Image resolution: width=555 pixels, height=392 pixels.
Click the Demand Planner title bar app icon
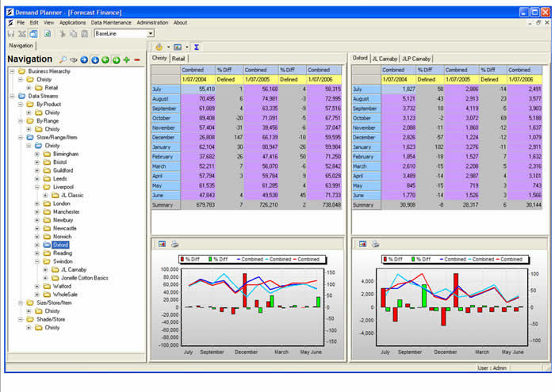(10, 13)
